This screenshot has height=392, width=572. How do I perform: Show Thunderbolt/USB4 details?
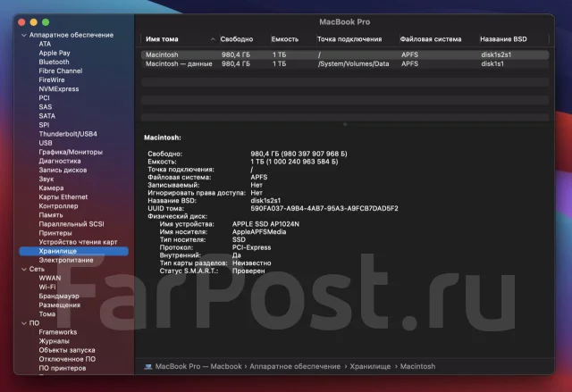(x=68, y=134)
